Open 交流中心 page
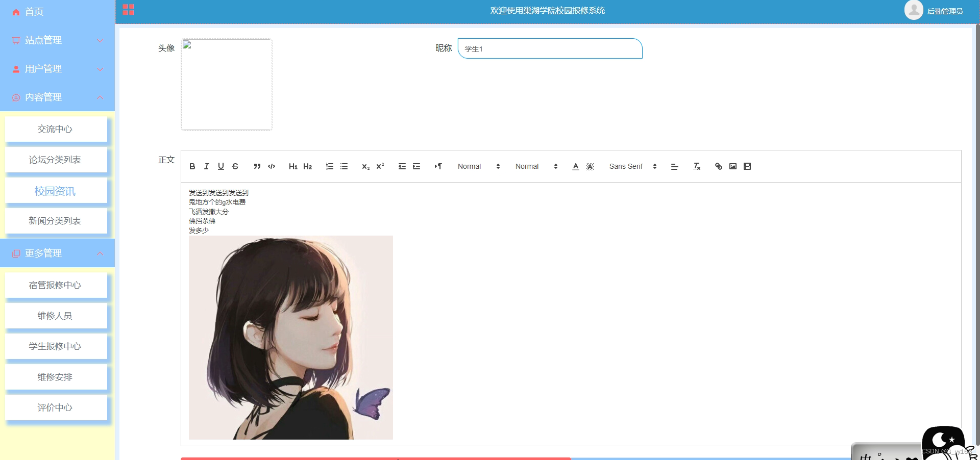The width and height of the screenshot is (980, 460). coord(56,129)
